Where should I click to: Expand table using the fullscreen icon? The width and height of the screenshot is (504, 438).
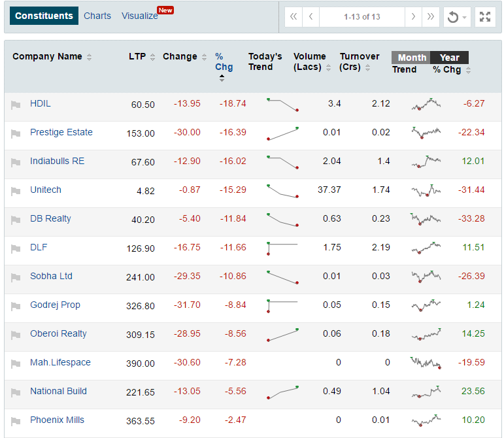point(484,17)
